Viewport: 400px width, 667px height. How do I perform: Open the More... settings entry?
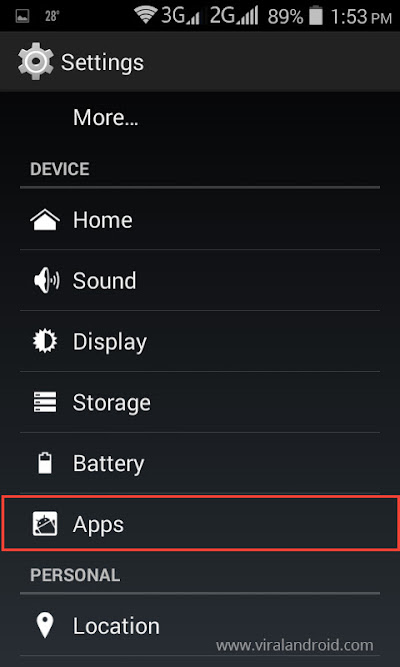(x=200, y=117)
